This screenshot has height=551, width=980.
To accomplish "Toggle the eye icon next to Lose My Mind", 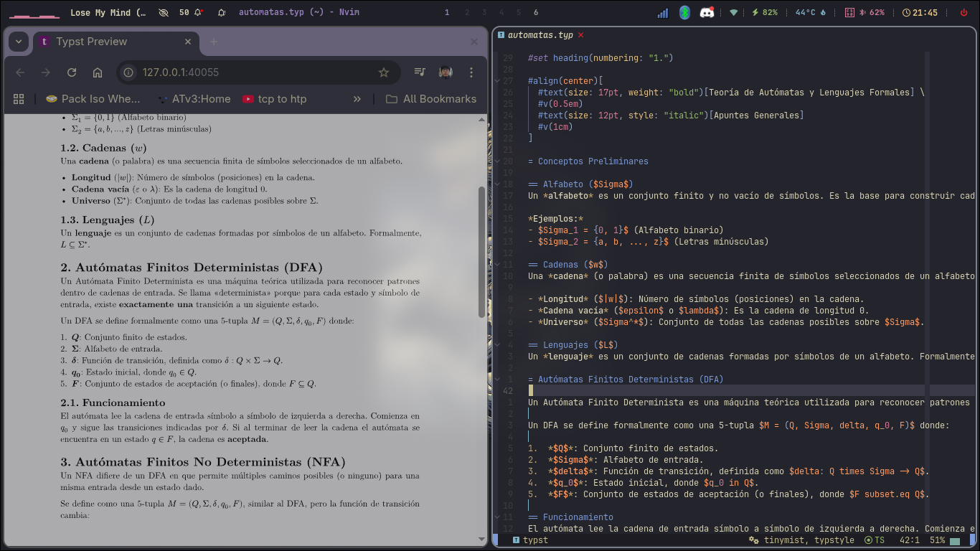I will pyautogui.click(x=164, y=11).
